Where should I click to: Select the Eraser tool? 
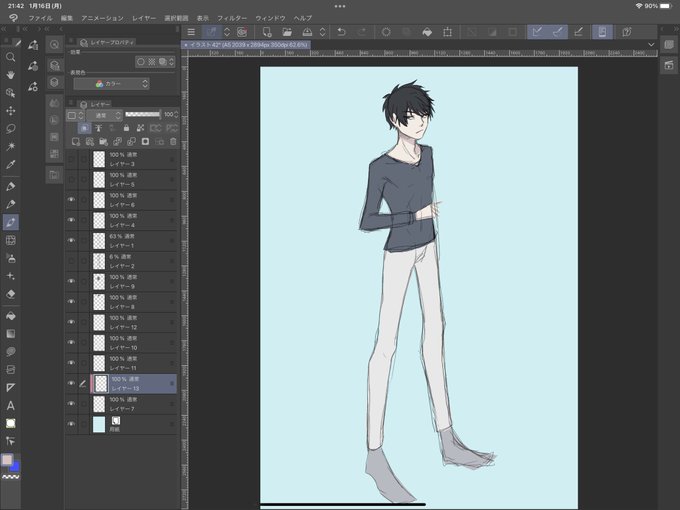coord(10,294)
